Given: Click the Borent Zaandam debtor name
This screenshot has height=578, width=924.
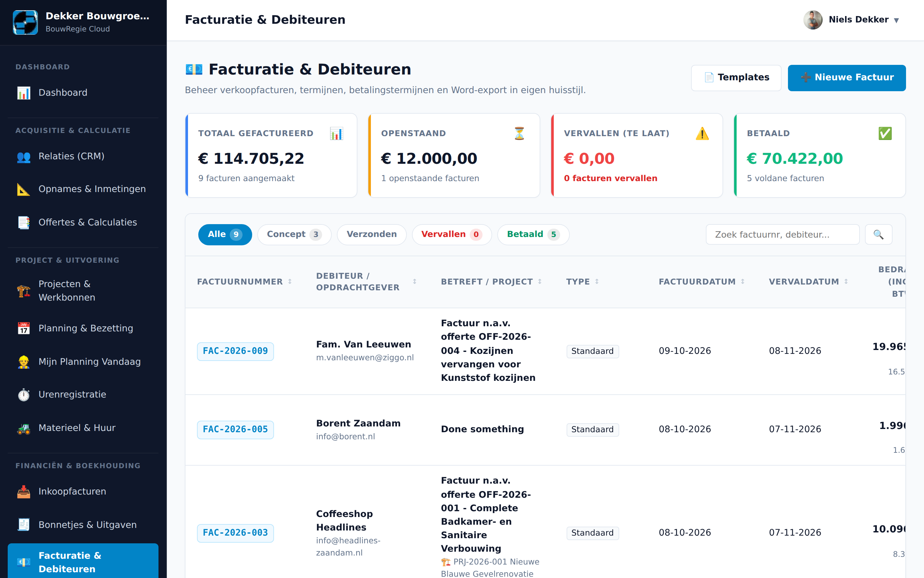Looking at the screenshot, I should click(x=358, y=424).
